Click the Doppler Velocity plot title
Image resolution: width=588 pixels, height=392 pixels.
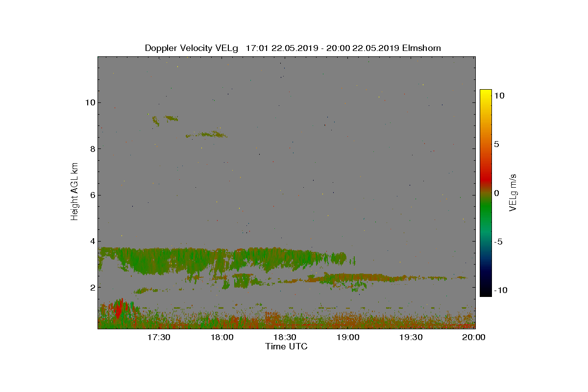293,48
